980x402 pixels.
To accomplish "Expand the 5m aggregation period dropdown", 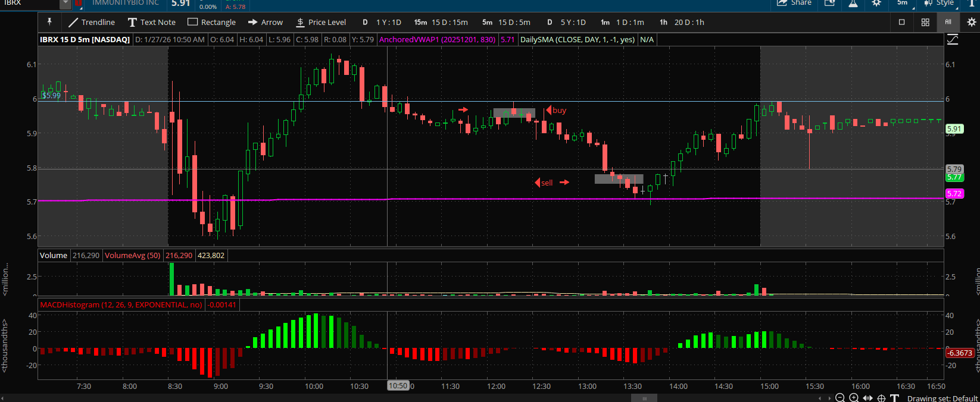I will click(x=904, y=4).
